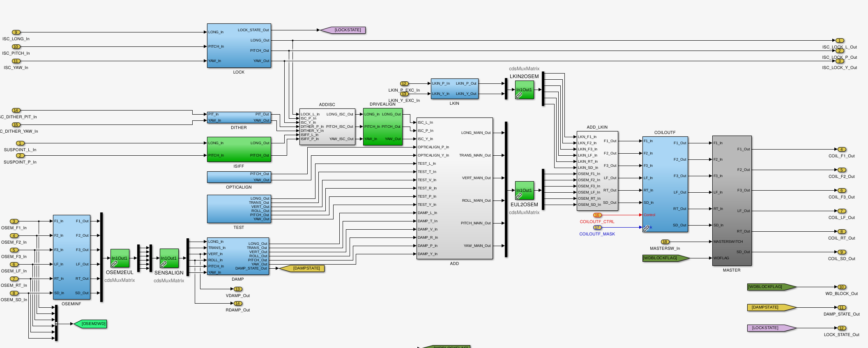868x348 pixels.
Task: Click the ISC_DITHER port 14 oval
Action: [16, 110]
